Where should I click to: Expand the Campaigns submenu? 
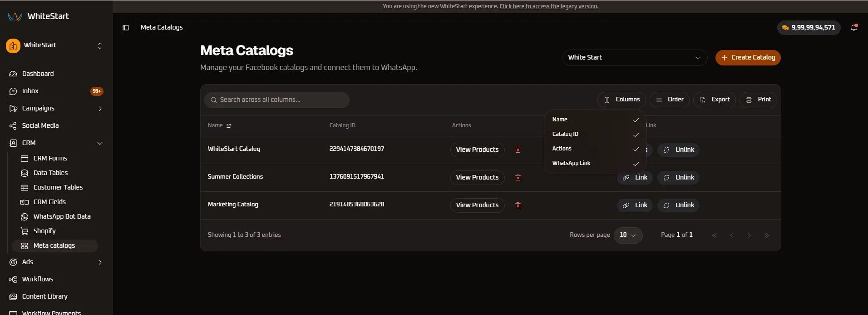click(x=100, y=109)
